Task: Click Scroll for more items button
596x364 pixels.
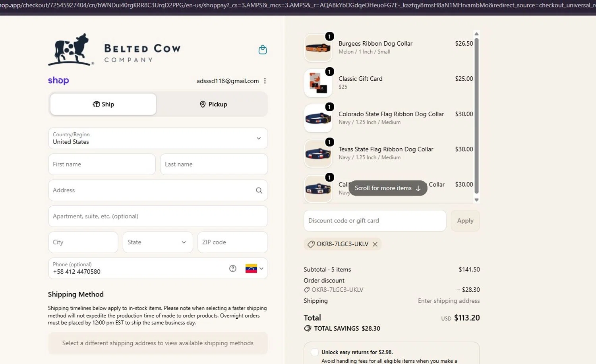Action: point(388,188)
